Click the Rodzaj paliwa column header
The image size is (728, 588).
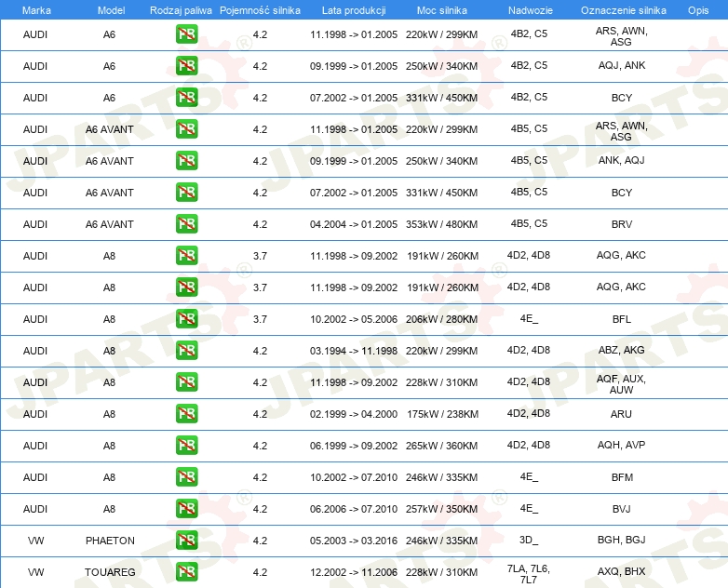[181, 10]
